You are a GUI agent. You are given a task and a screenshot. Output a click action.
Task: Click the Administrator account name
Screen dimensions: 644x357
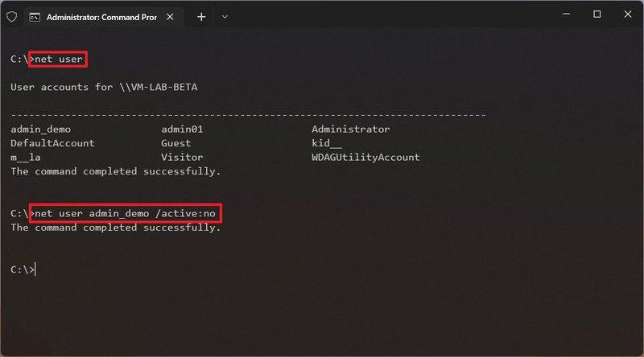coord(351,129)
